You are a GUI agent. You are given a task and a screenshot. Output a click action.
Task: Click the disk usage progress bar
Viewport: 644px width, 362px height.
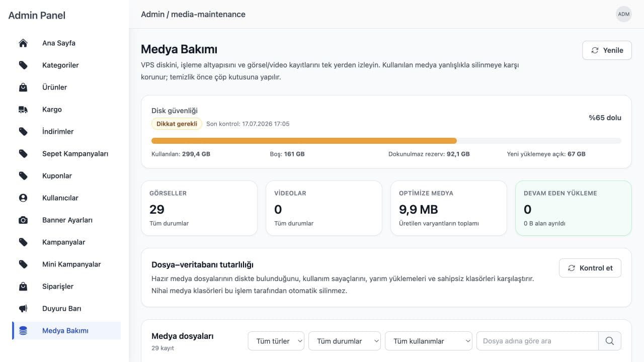click(386, 141)
